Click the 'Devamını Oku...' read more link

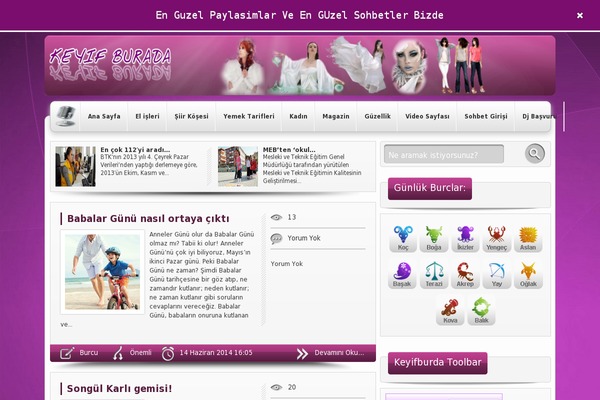point(339,353)
